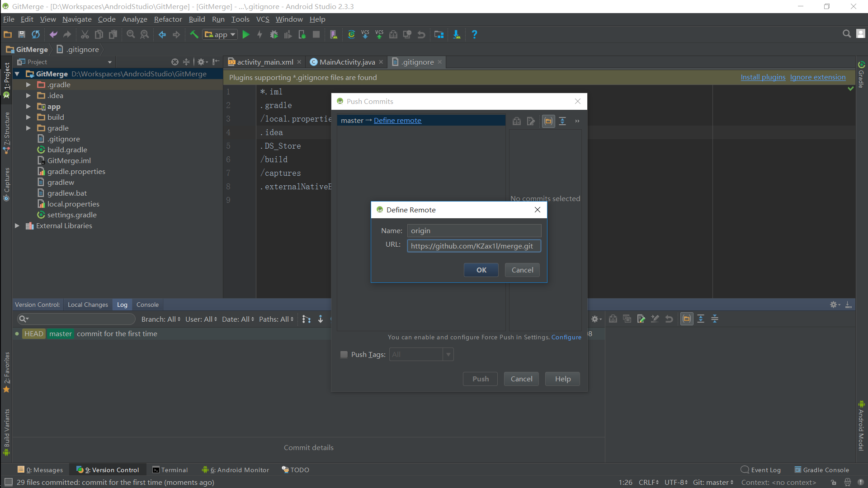Open the Branch: All filter dropdown
The width and height of the screenshot is (868, 488).
pyautogui.click(x=161, y=319)
